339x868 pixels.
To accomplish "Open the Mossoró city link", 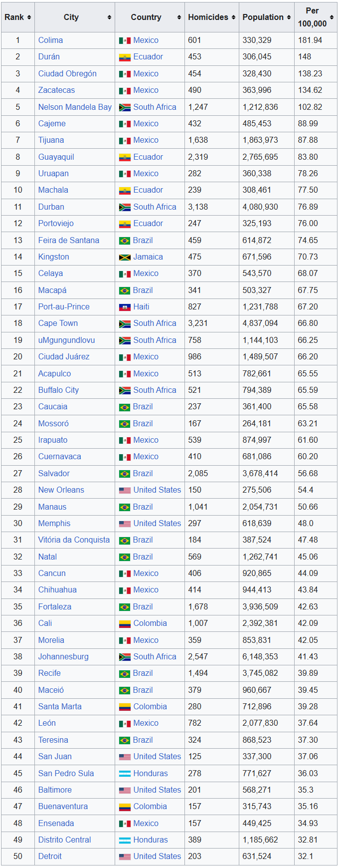I will tap(53, 424).
